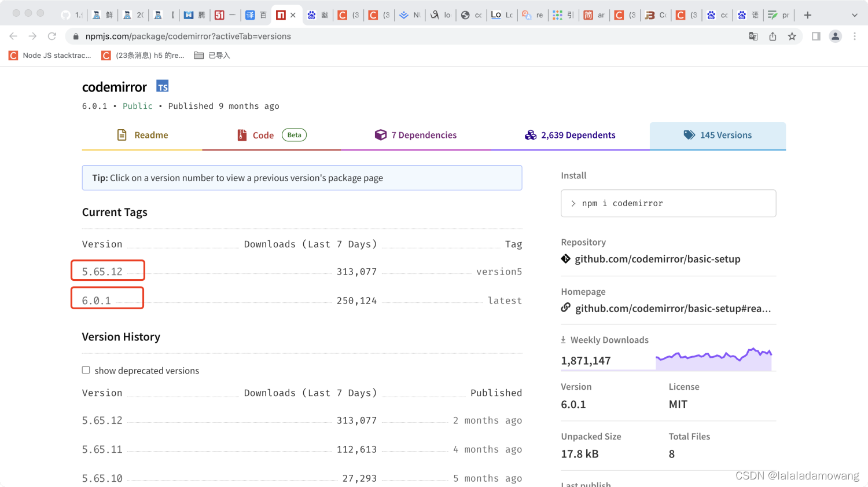
Task: Select the 17.8 kB unpacked size
Action: click(580, 454)
